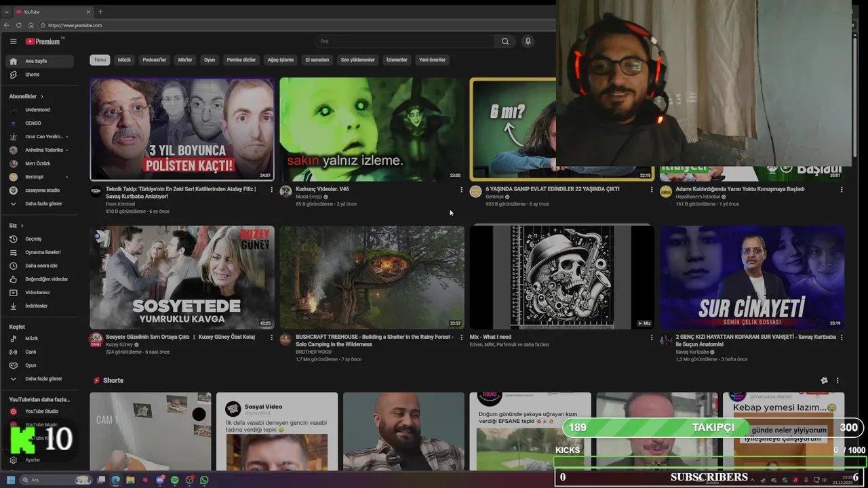This screenshot has height=488, width=868.
Task: Open the Understood subscription channel
Action: point(39,110)
